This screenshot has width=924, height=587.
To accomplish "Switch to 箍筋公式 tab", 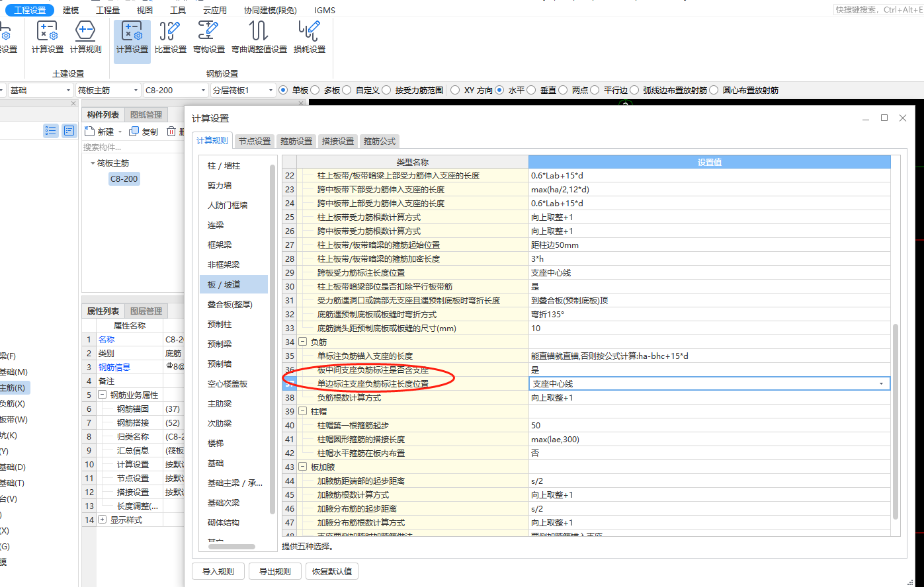I will 380,141.
